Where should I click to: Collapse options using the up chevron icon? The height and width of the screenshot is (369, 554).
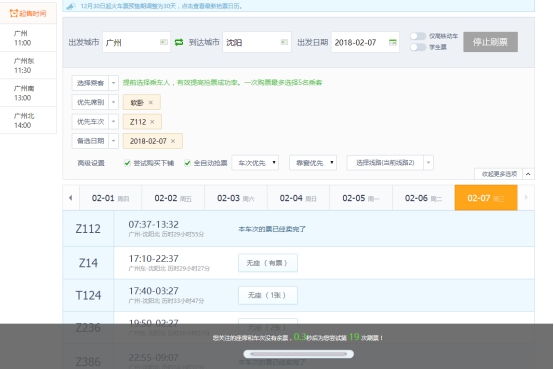pyautogui.click(x=528, y=174)
